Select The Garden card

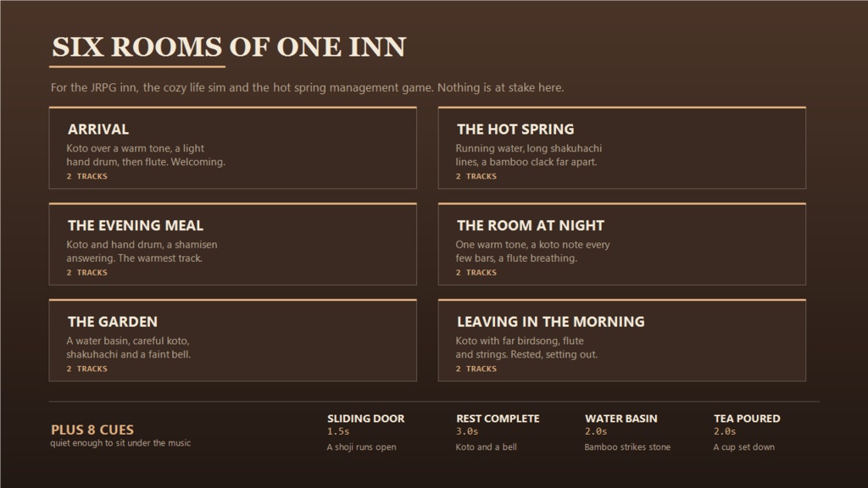232,341
